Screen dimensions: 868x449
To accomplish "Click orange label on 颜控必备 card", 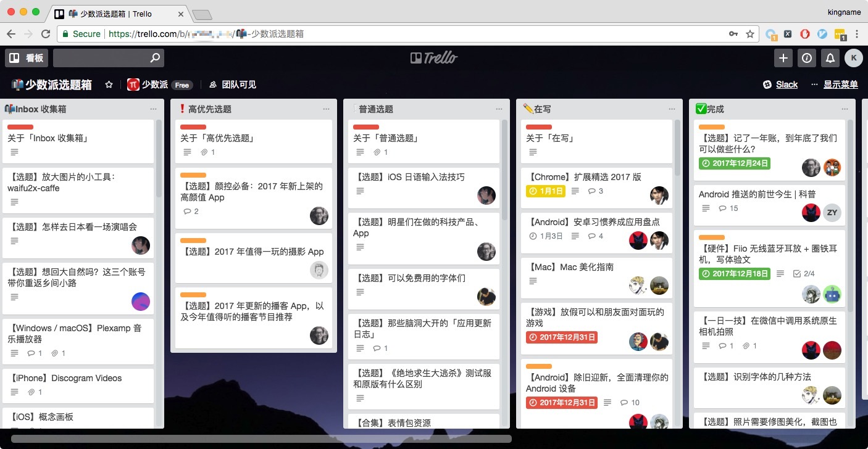I will (193, 175).
